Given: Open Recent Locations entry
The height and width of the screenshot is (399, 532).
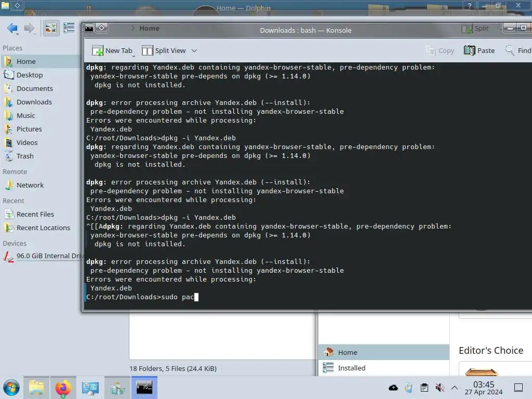Looking at the screenshot, I should (x=41, y=228).
